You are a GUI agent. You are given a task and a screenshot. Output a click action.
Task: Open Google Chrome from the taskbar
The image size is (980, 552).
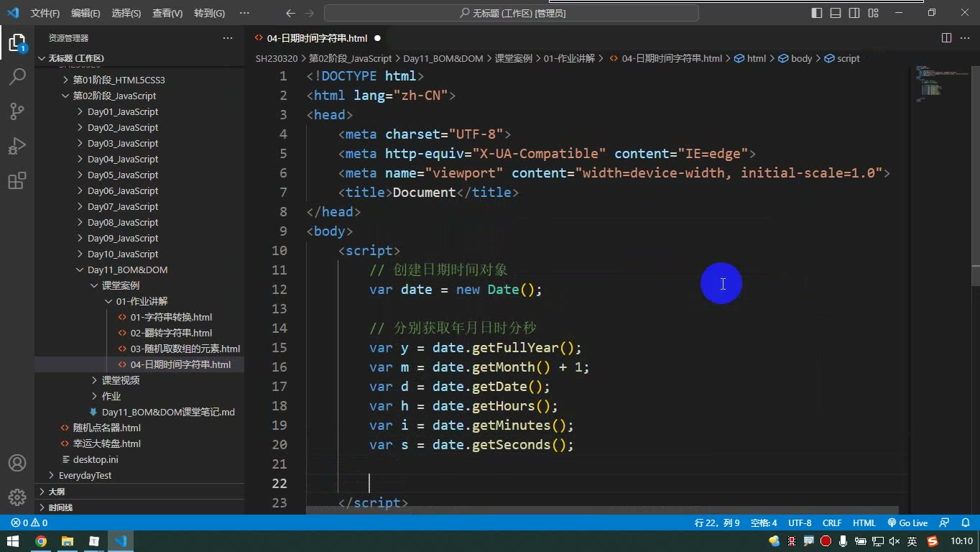point(41,541)
